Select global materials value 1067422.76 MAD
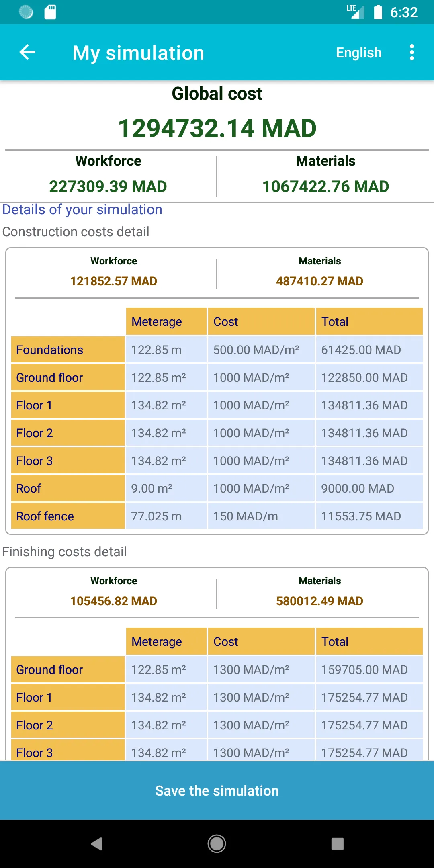Viewport: 434px width, 868px height. pyautogui.click(x=326, y=186)
